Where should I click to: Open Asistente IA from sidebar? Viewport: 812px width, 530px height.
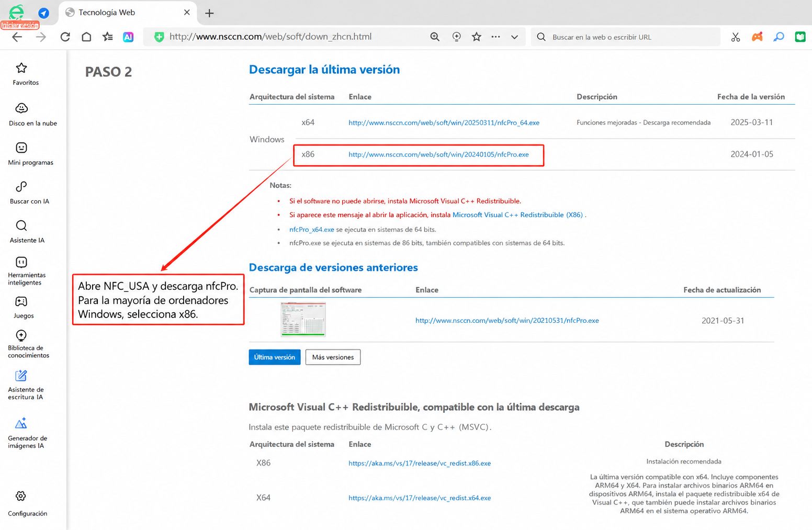(x=27, y=232)
